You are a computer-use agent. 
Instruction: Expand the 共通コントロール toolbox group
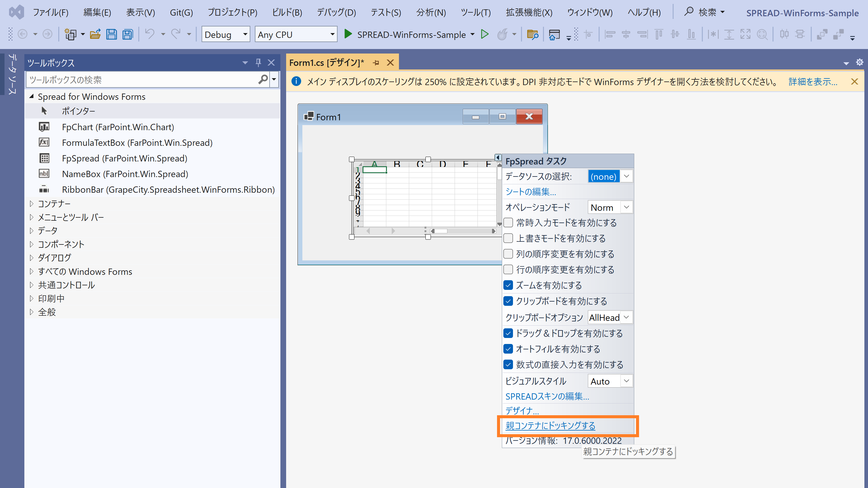[x=31, y=285]
